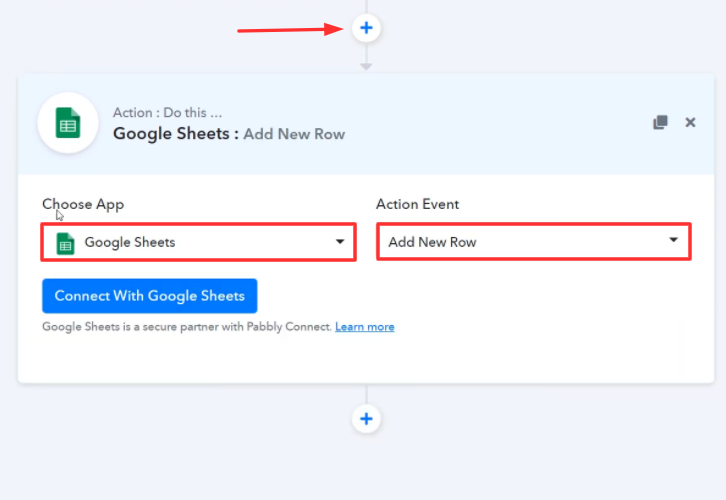Click the 'Choose App' label
Viewport: 726px width, 500px height.
click(x=83, y=204)
